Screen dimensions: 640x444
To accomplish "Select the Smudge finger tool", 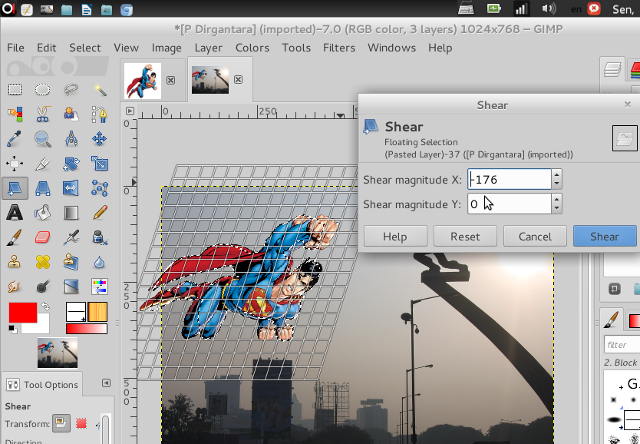I will tap(15, 286).
